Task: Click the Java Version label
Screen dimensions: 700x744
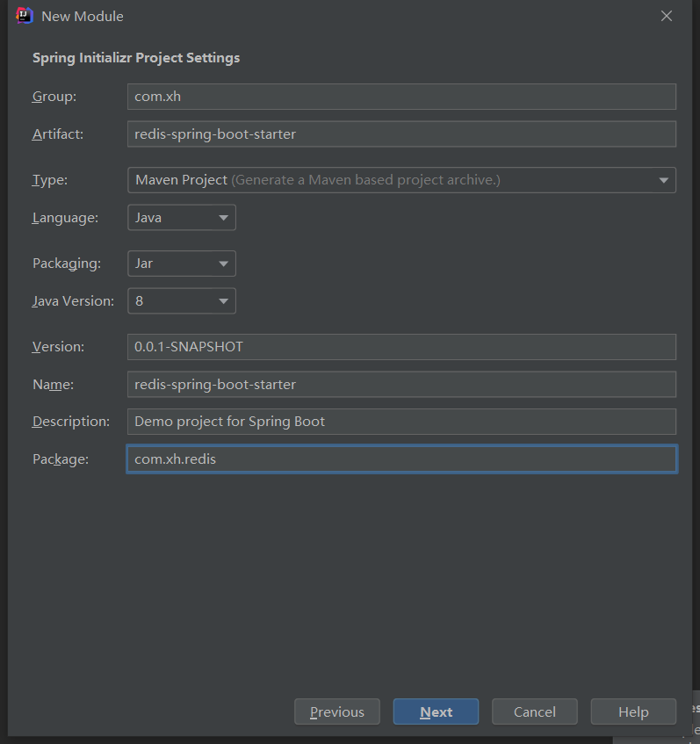Action: [73, 301]
